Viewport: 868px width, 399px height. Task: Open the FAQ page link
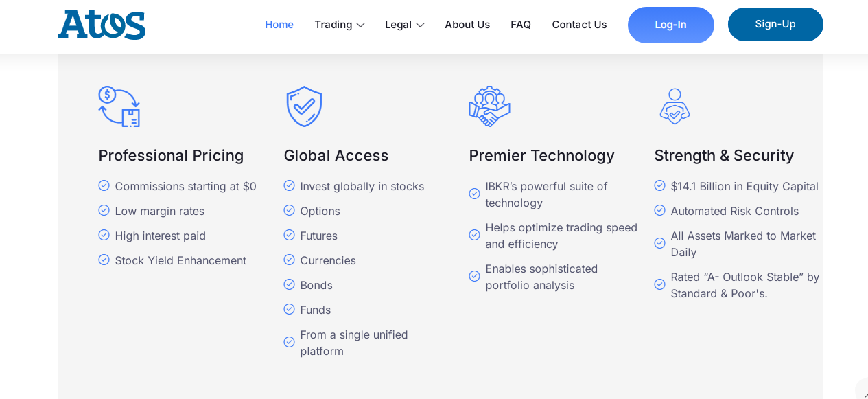pos(521,25)
